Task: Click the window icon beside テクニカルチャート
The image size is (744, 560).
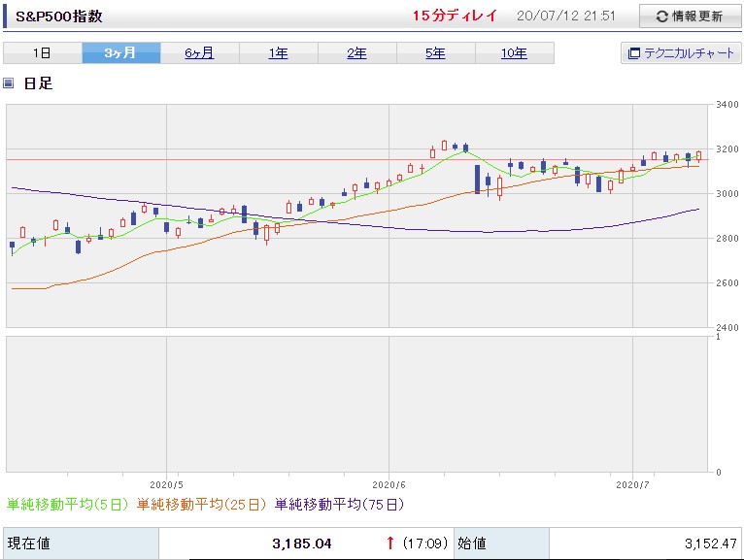Action: tap(634, 53)
